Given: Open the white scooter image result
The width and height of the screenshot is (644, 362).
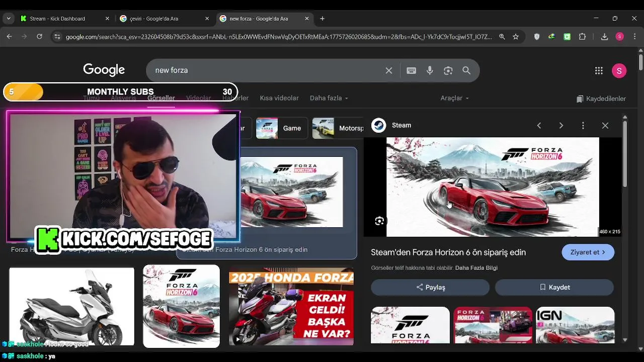Looking at the screenshot, I should (71, 307).
